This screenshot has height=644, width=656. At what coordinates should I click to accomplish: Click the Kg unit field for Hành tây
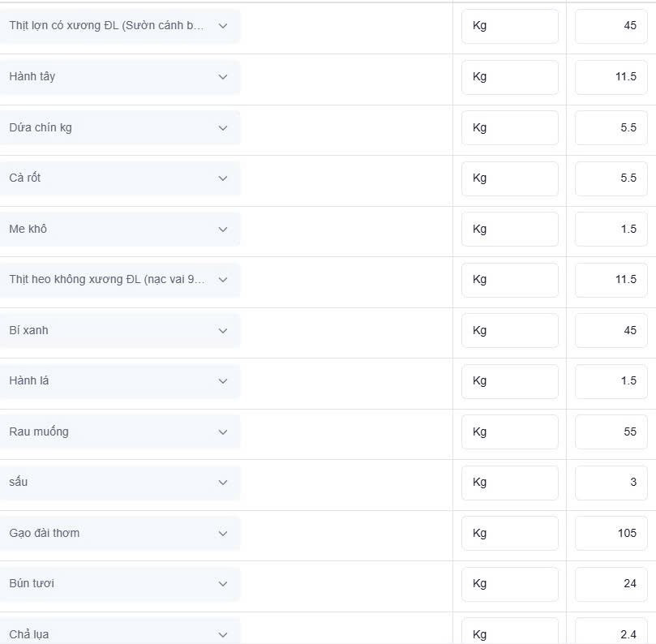click(x=510, y=77)
